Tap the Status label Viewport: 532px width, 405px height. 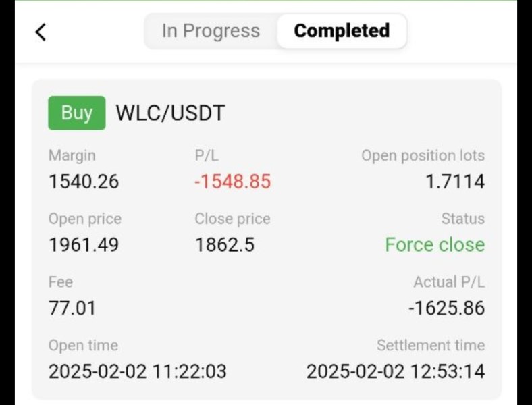462,219
